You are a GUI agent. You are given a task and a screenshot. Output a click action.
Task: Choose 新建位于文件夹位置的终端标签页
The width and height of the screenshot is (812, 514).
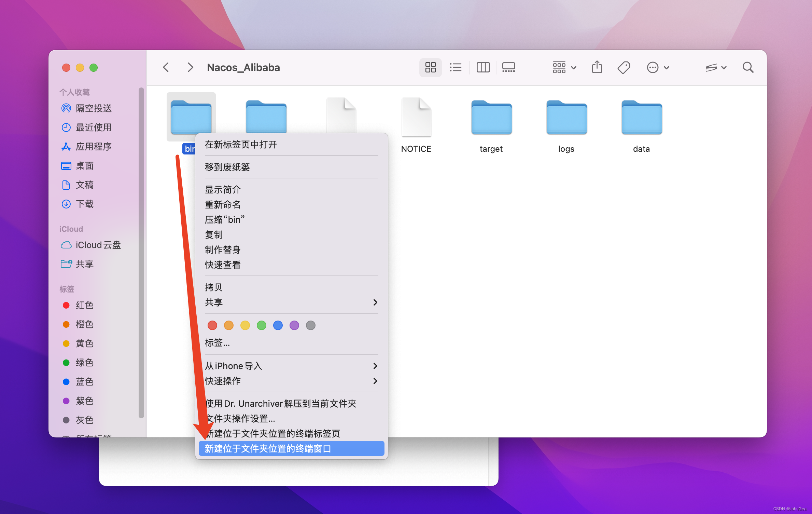click(291, 434)
